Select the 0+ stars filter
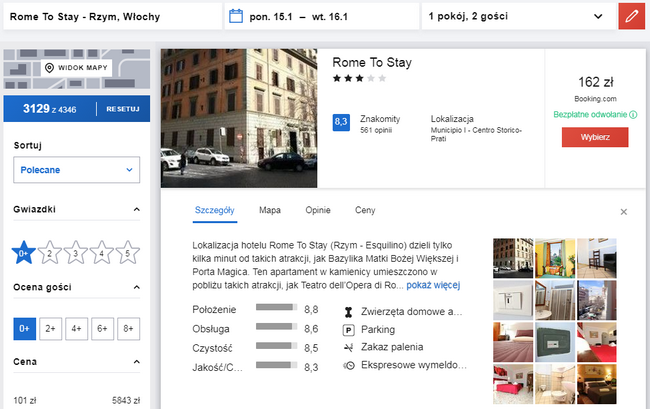The image size is (650, 409). coord(24,252)
